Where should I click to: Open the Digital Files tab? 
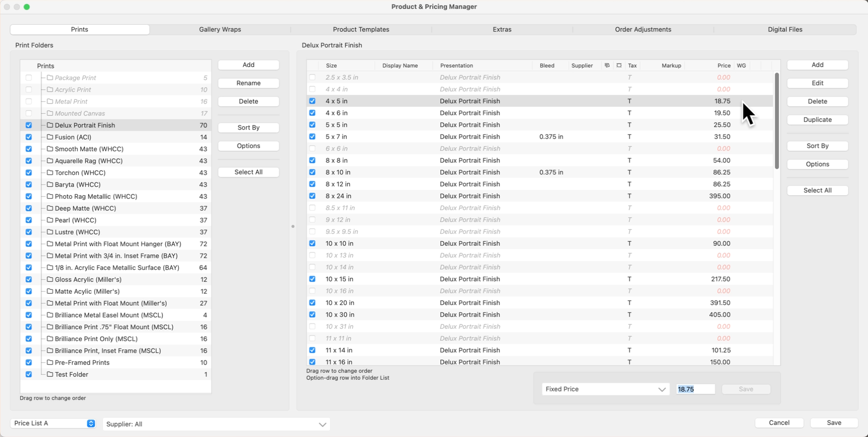(785, 30)
